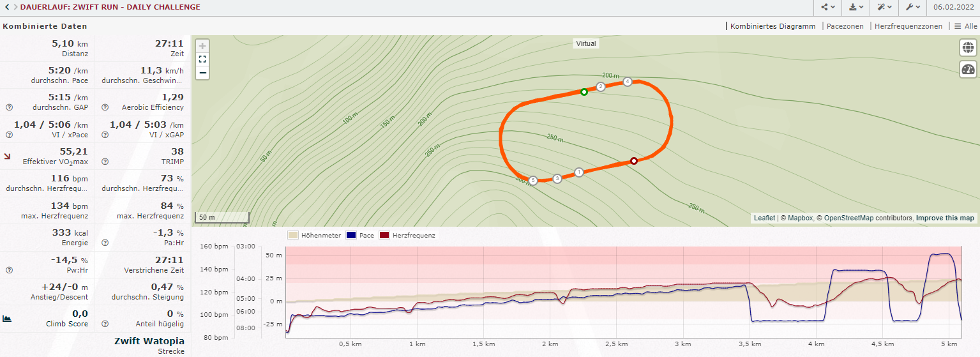
Task: Click the speedometer icon on the map
Action: (968, 70)
